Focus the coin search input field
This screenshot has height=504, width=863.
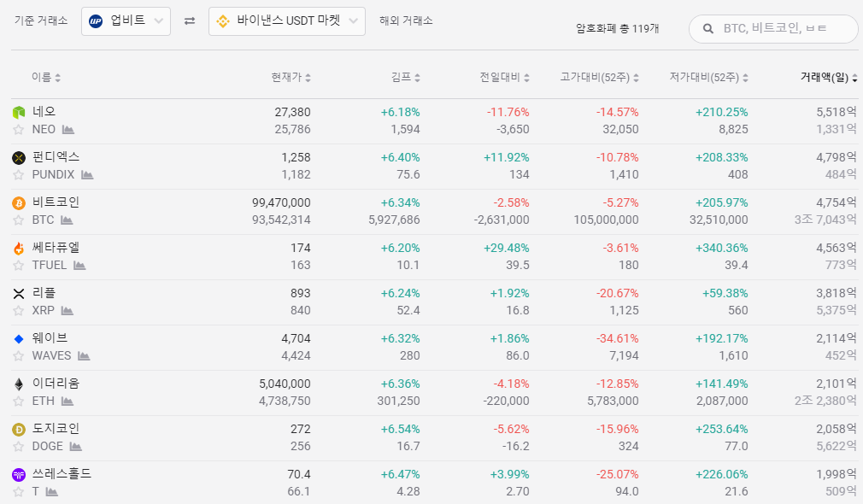(x=784, y=29)
